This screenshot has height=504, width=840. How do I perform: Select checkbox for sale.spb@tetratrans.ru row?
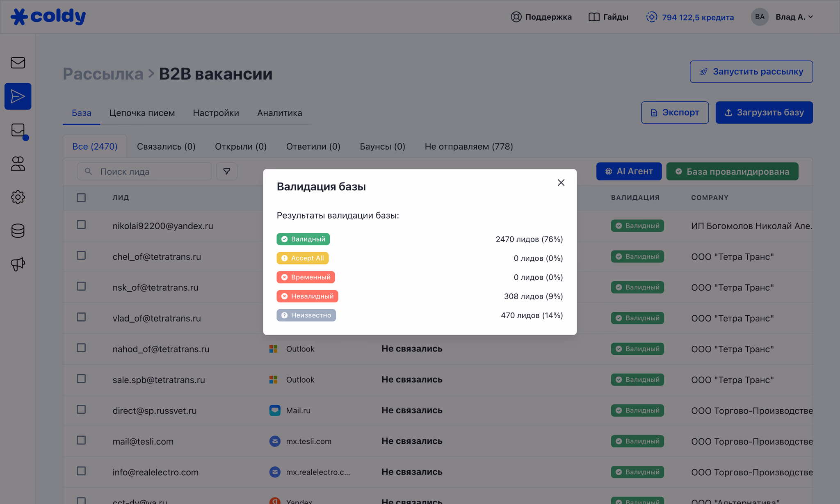pos(81,379)
